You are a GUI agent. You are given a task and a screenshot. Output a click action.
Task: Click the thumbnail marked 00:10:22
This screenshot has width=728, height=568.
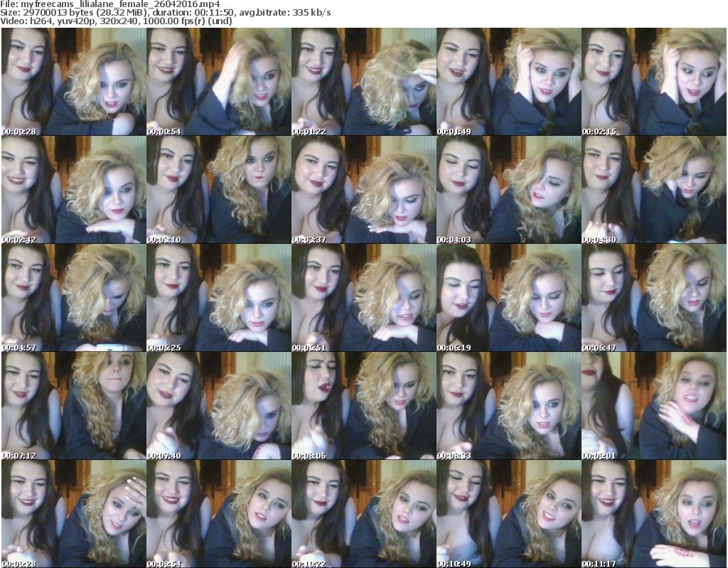pos(363,514)
